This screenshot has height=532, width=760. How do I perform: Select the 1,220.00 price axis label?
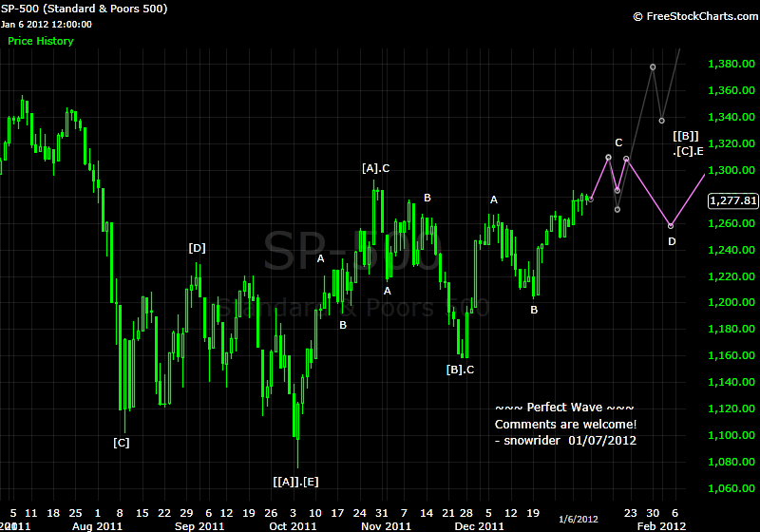point(731,277)
